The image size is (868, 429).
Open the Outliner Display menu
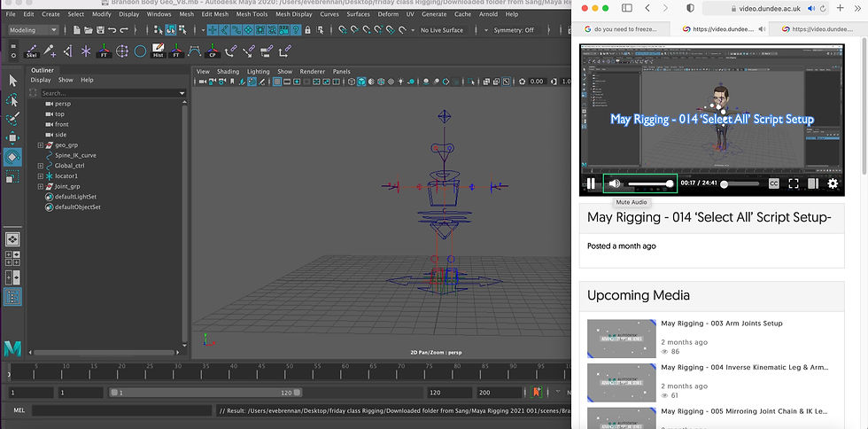coord(41,80)
